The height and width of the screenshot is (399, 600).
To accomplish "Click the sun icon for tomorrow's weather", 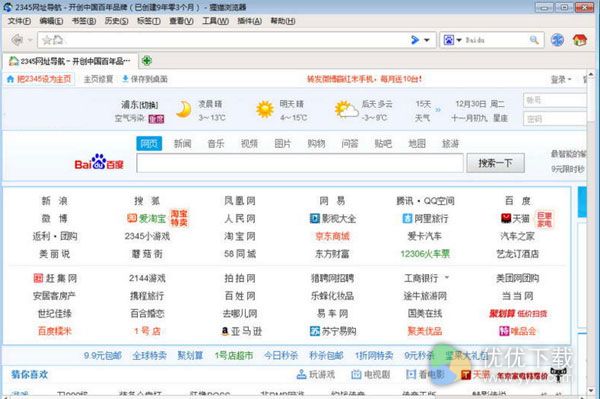I will [265, 110].
